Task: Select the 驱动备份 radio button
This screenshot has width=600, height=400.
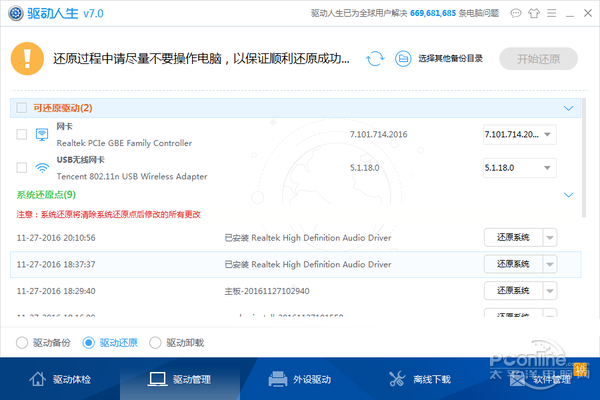Action: pos(22,343)
